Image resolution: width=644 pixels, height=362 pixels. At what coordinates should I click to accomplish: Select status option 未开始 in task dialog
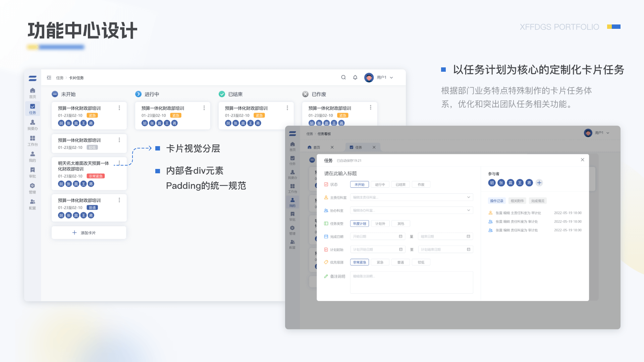tap(359, 184)
